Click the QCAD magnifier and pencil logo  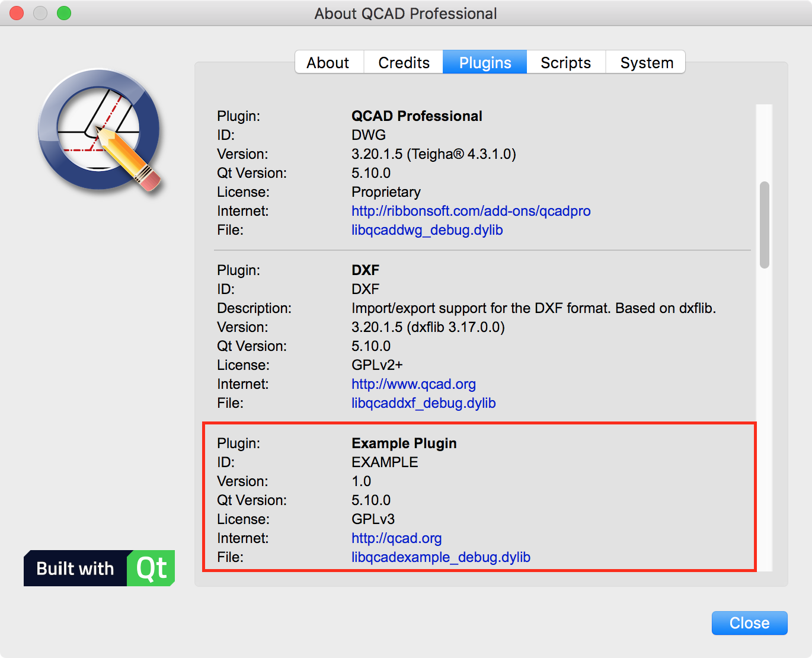(x=100, y=132)
